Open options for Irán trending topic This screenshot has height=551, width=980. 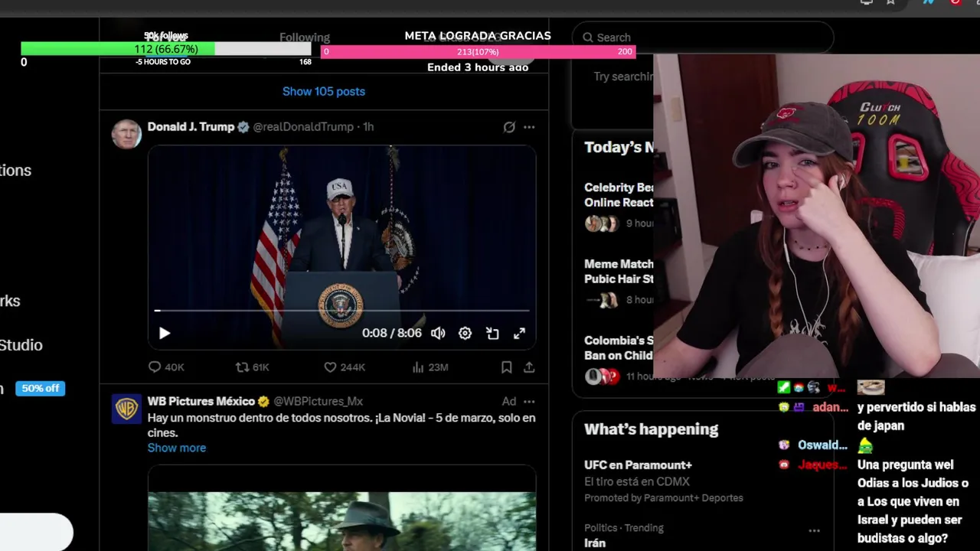[x=814, y=530]
